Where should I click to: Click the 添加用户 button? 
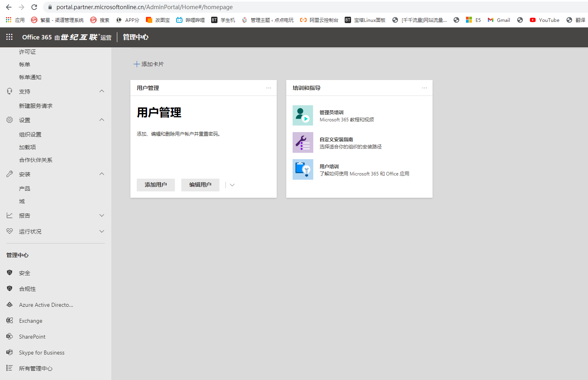(156, 185)
